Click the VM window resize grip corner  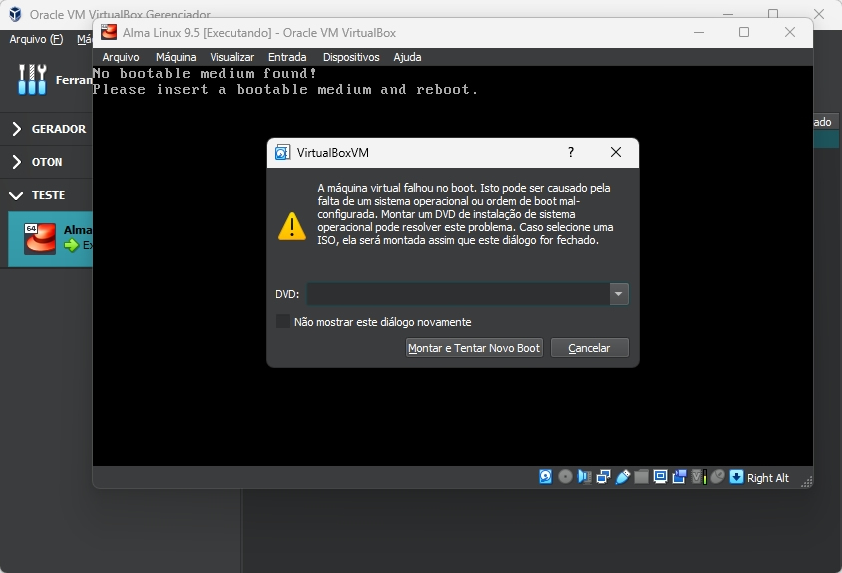click(x=807, y=482)
